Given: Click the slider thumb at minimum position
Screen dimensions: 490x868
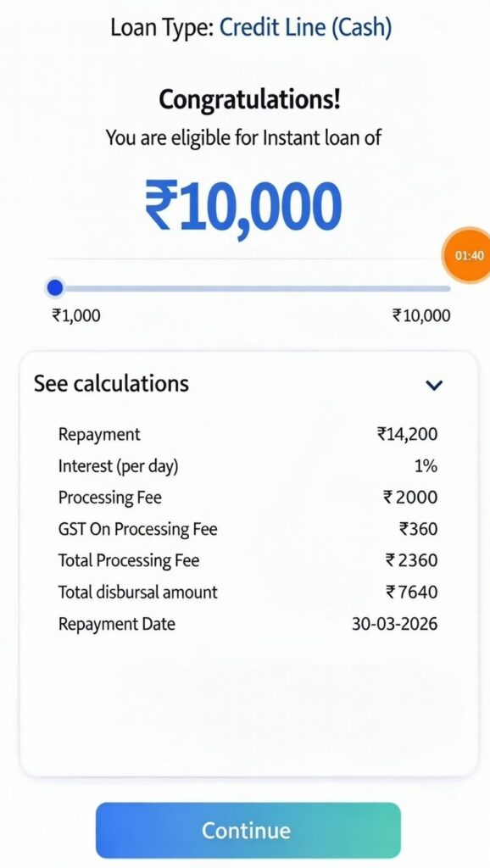Looking at the screenshot, I should tap(55, 288).
